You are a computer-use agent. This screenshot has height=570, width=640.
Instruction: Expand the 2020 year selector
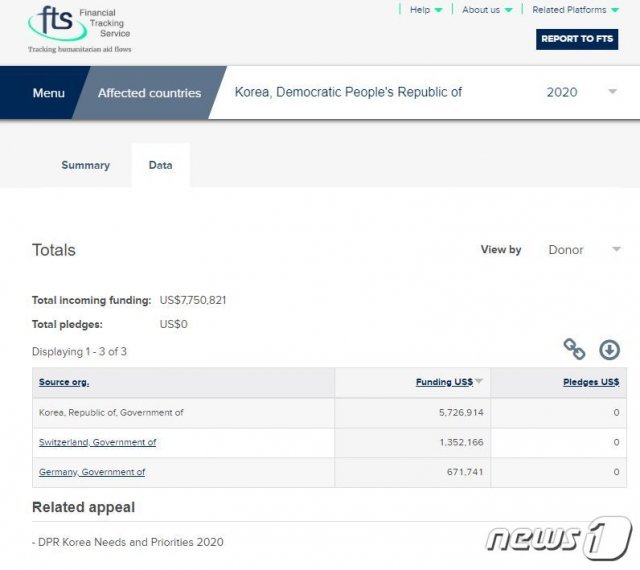612,93
